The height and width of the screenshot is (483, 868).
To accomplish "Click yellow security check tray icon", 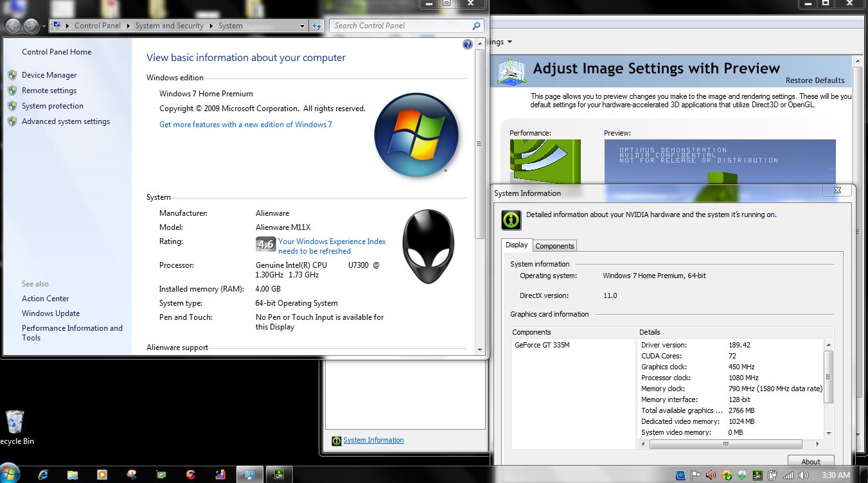I will click(x=727, y=476).
